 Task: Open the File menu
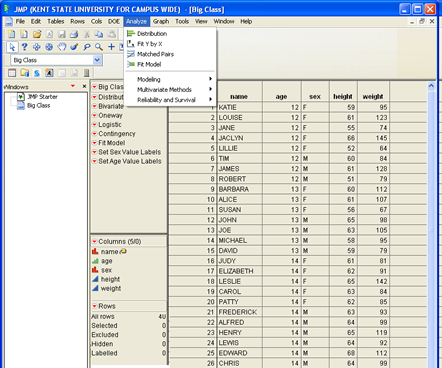point(20,21)
